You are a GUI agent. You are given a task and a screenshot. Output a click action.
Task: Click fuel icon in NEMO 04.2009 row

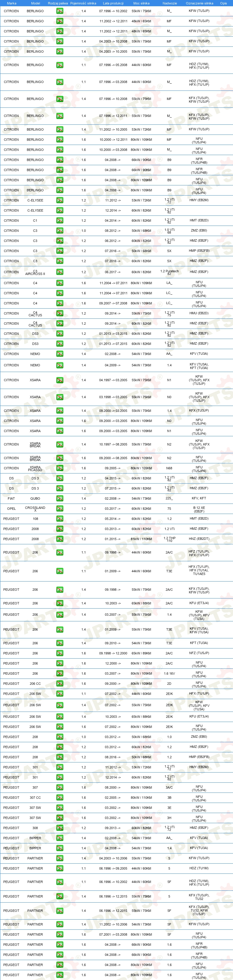click(60, 365)
